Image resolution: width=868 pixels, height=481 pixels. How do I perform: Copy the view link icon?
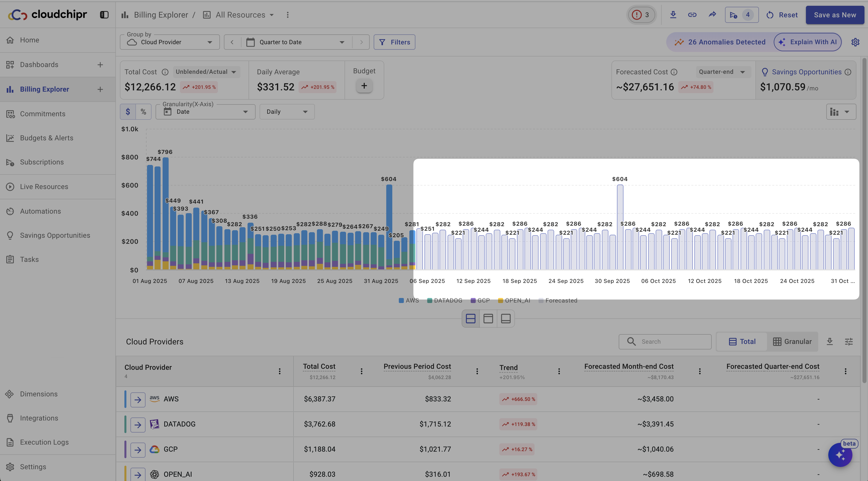(692, 15)
